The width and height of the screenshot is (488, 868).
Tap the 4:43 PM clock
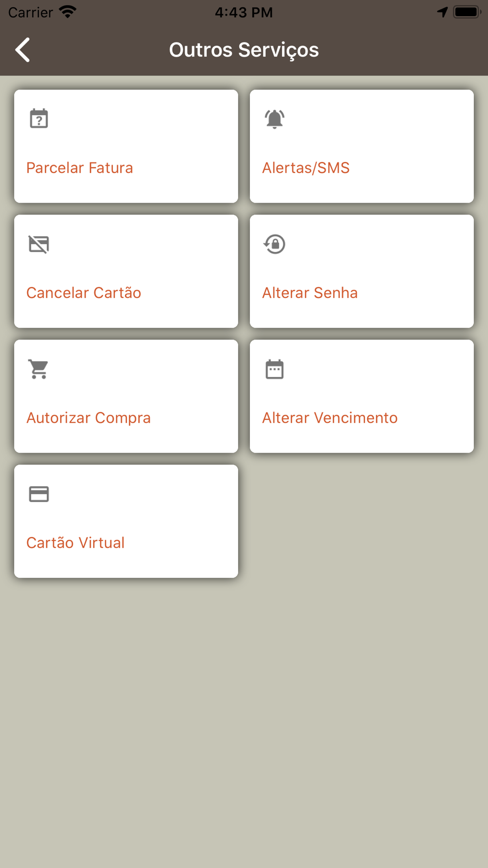[x=244, y=12]
